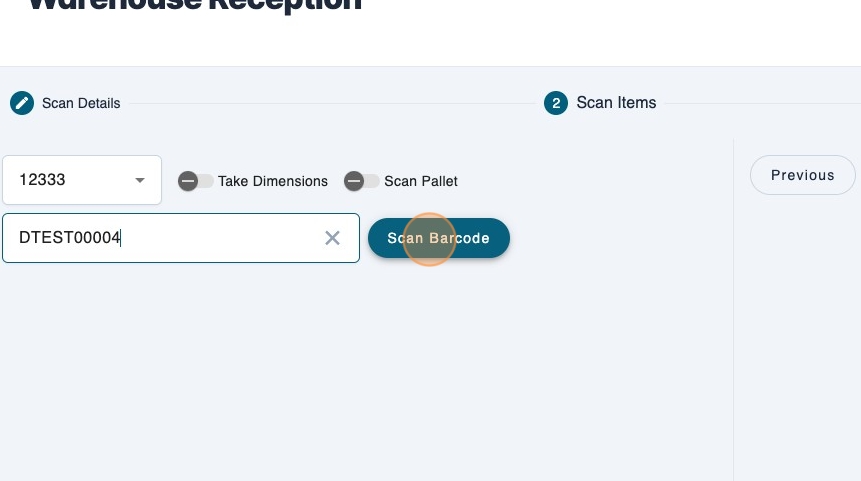Viewport: 861px width, 481px height.
Task: Click the step 2 number circle
Action: click(x=556, y=103)
